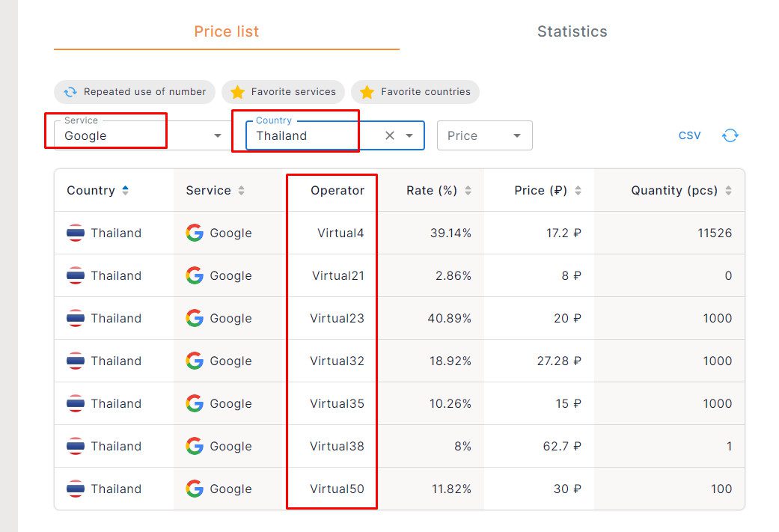Click the 18.92% rate value
This screenshot has height=532, width=779.
(x=450, y=361)
